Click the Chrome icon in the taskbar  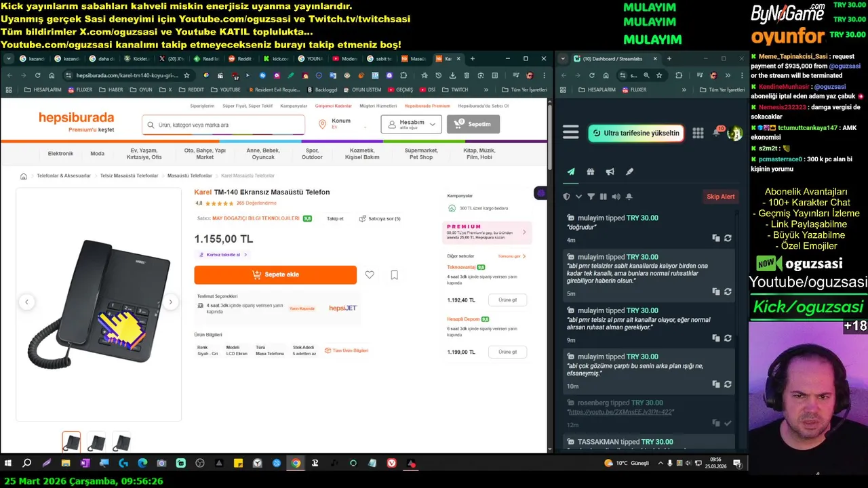[x=296, y=464]
